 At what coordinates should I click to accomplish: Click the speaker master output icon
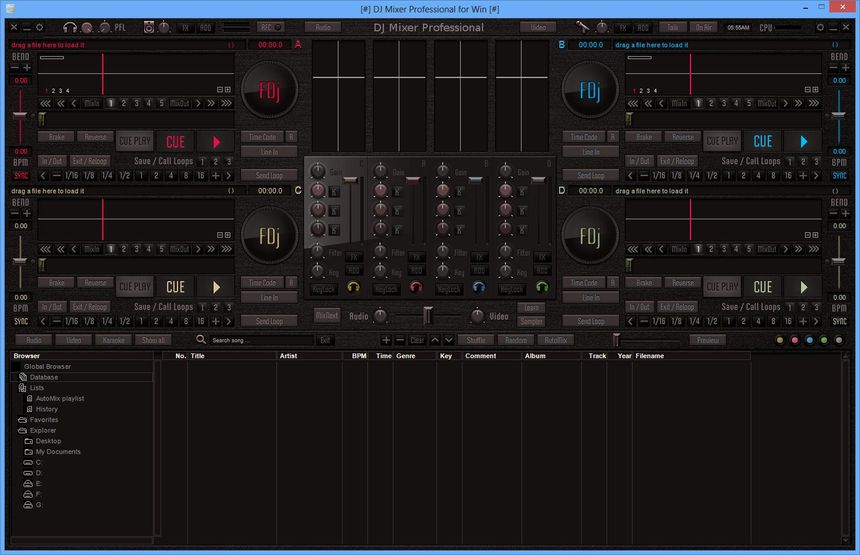point(149,27)
